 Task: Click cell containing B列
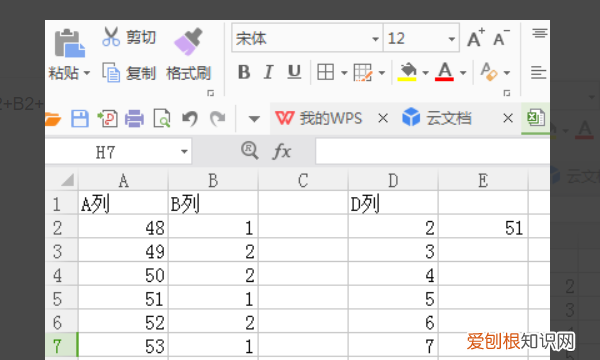point(213,203)
